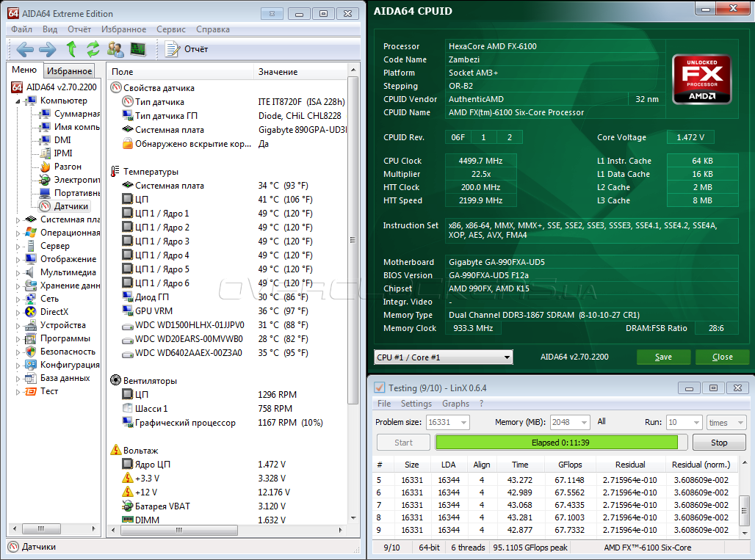Open the Сервис menu
This screenshot has height=560, width=755.
(x=170, y=29)
